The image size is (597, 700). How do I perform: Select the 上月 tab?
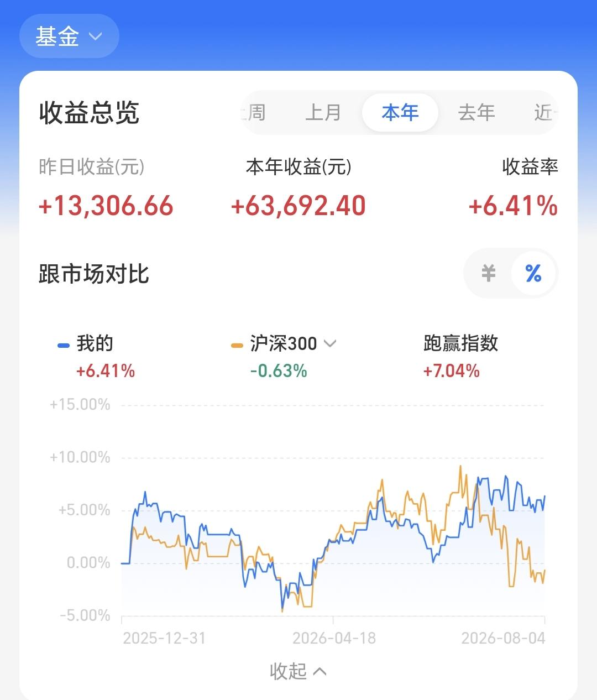point(323,113)
